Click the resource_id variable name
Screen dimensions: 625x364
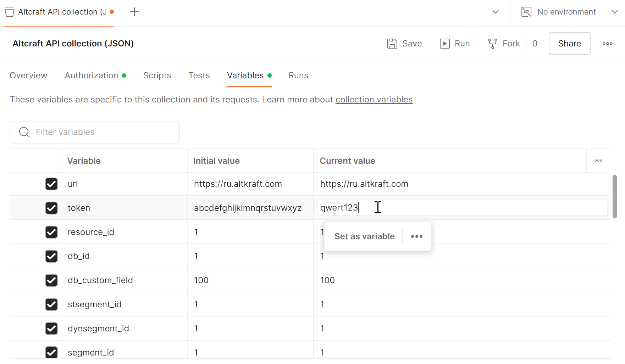[91, 232]
